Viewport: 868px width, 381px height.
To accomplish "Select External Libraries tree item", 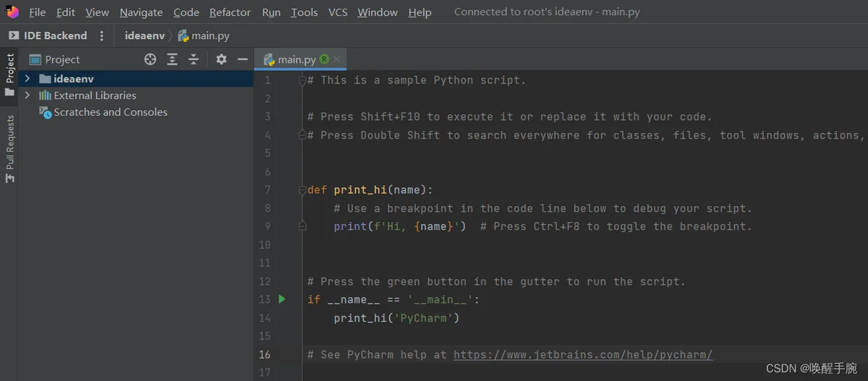I will [88, 95].
